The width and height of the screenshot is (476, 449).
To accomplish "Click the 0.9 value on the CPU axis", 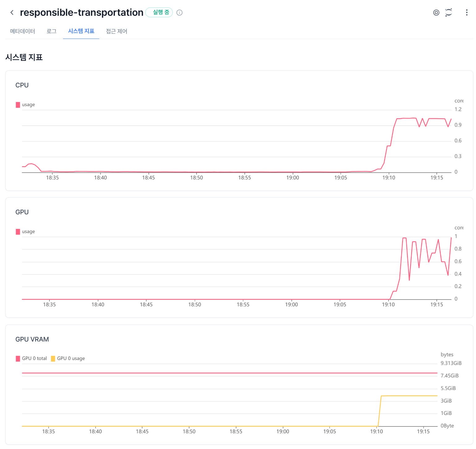I will coord(458,125).
